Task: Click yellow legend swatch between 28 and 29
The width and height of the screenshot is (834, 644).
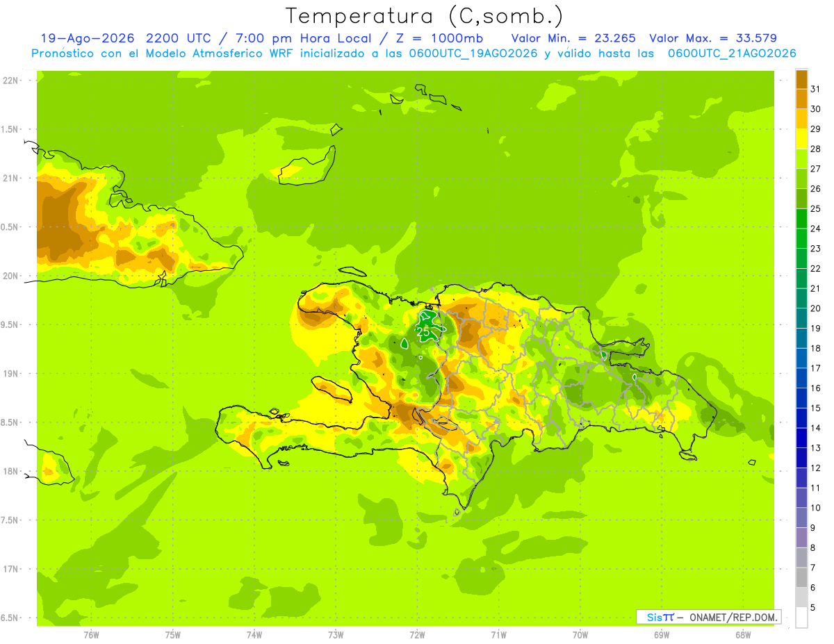Action: [x=801, y=139]
